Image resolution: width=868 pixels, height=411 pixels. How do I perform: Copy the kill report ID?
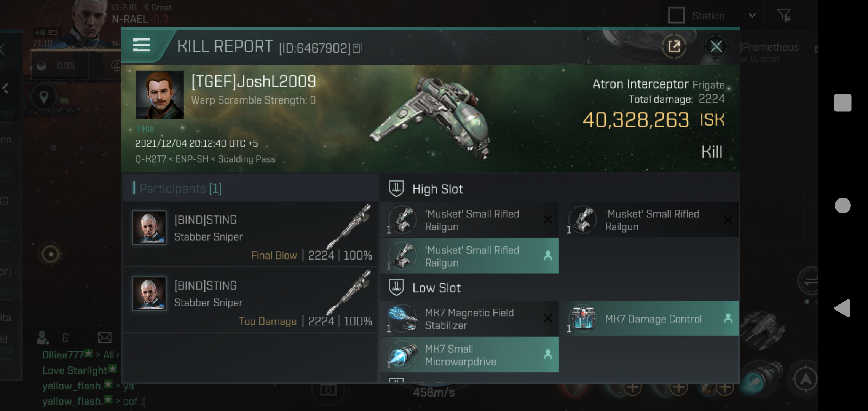pyautogui.click(x=357, y=48)
